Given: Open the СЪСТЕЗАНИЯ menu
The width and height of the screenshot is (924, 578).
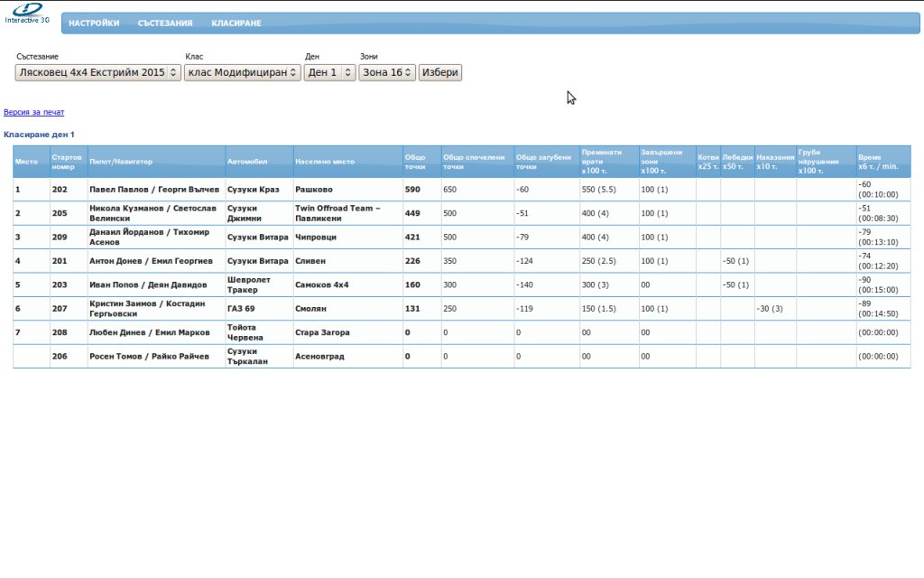Looking at the screenshot, I should [165, 23].
